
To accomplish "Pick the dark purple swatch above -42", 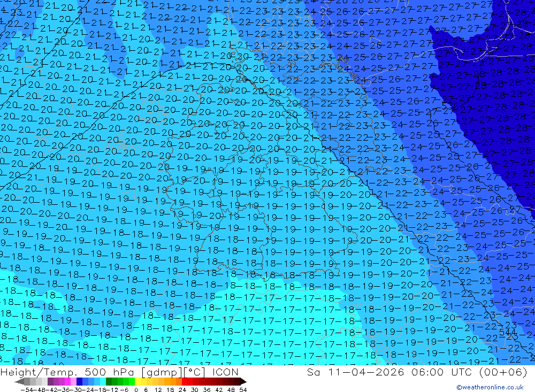I will pos(50,381).
